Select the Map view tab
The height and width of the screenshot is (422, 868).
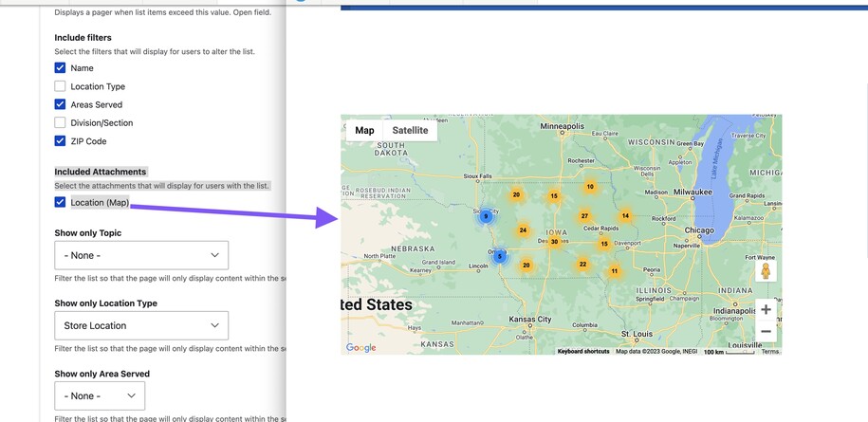click(364, 130)
